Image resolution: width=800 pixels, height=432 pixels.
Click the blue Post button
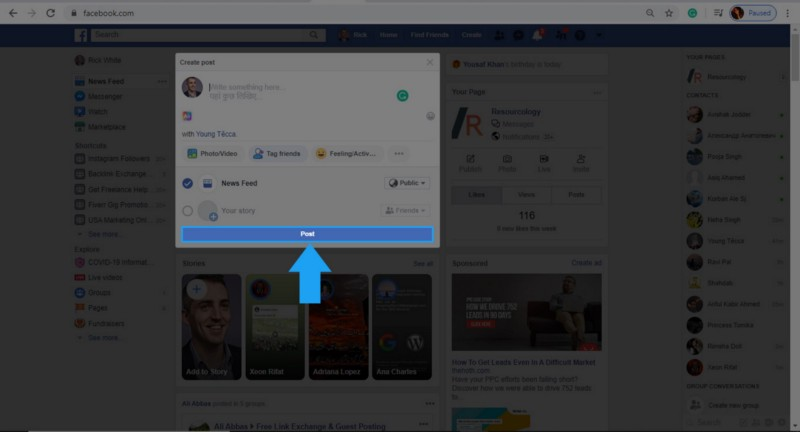point(307,234)
